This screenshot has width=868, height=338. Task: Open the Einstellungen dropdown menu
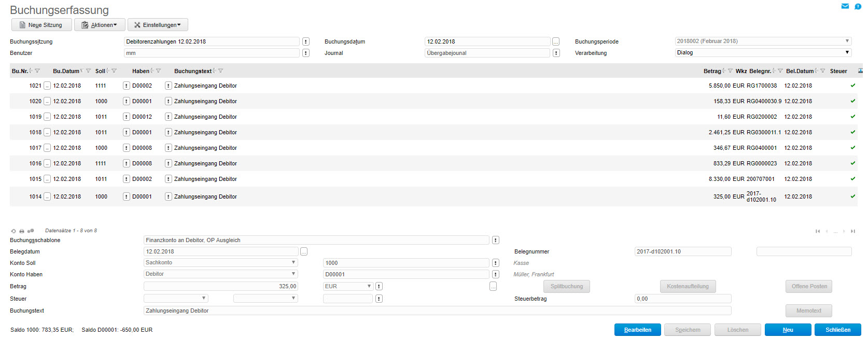(x=158, y=25)
